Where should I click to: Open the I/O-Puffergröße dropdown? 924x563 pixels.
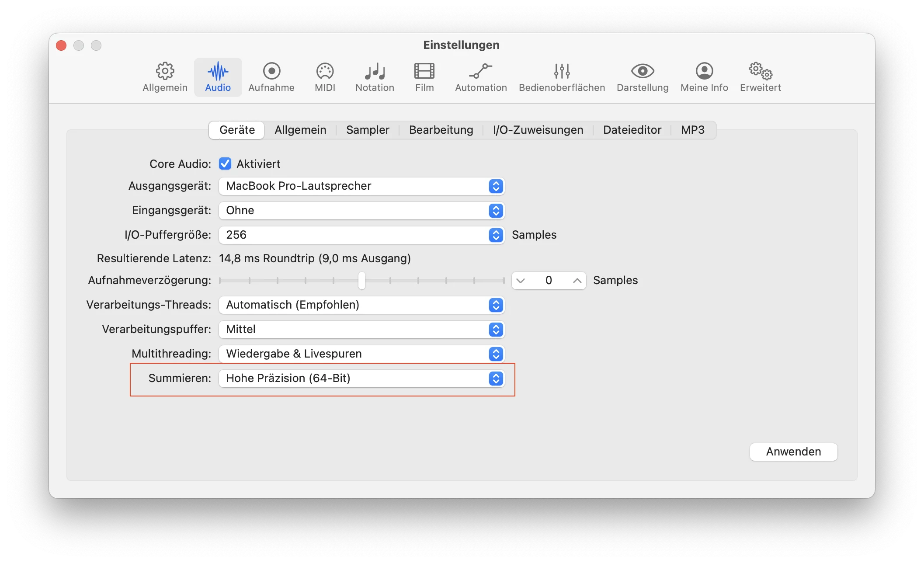tap(361, 235)
